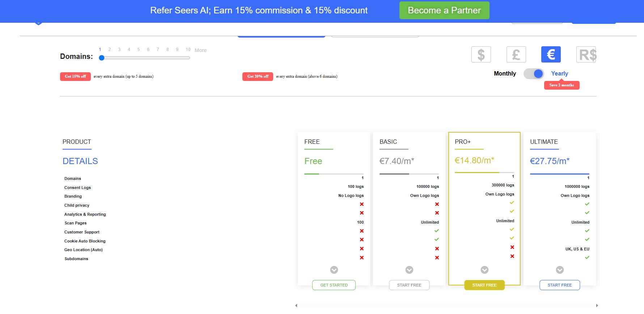The width and height of the screenshot is (644, 314).
Task: Expand the FREE plan details chevron
Action: 334,270
